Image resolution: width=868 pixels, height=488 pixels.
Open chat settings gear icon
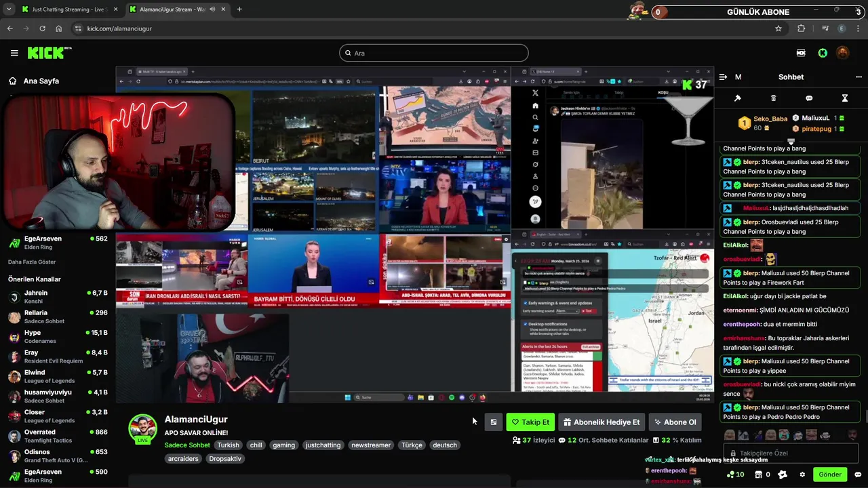click(802, 474)
